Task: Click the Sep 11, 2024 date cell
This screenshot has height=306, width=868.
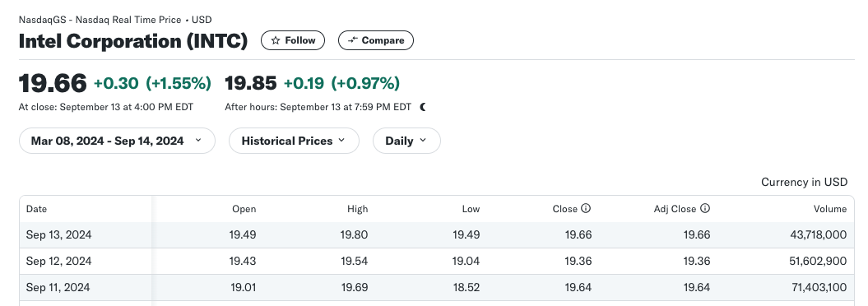Action: click(58, 288)
